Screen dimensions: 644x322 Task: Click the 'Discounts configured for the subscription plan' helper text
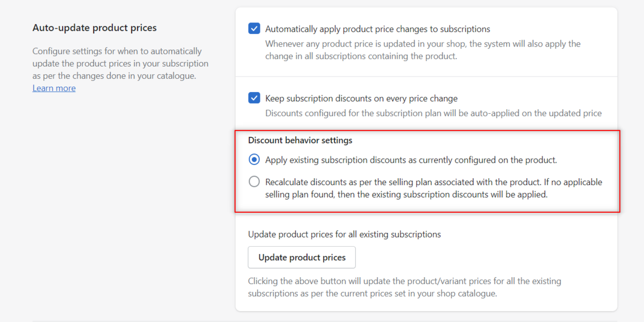[x=433, y=113]
